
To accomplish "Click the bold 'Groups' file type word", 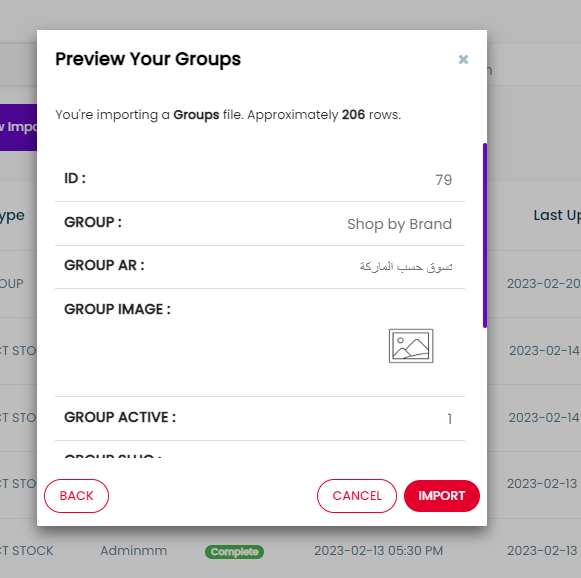I will (196, 115).
